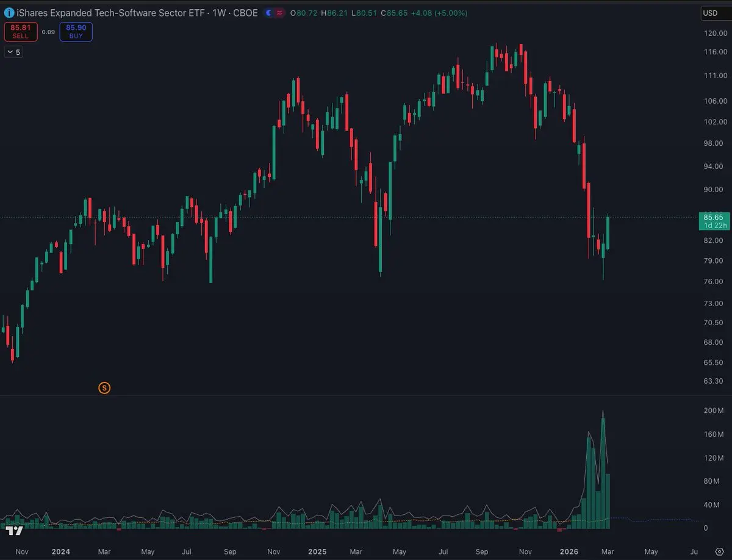732x560 pixels.
Task: Click the 2025 label on the time axis
Action: click(317, 551)
